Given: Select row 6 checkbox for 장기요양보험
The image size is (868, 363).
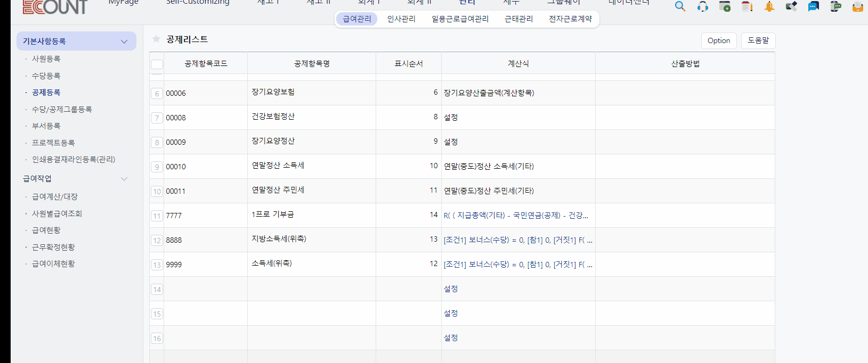Looking at the screenshot, I should [157, 94].
